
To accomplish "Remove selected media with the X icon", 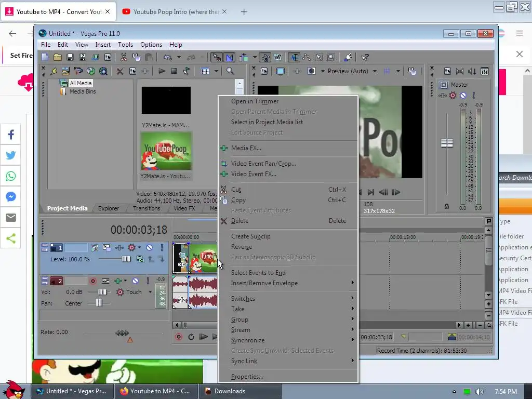I will (x=120, y=71).
